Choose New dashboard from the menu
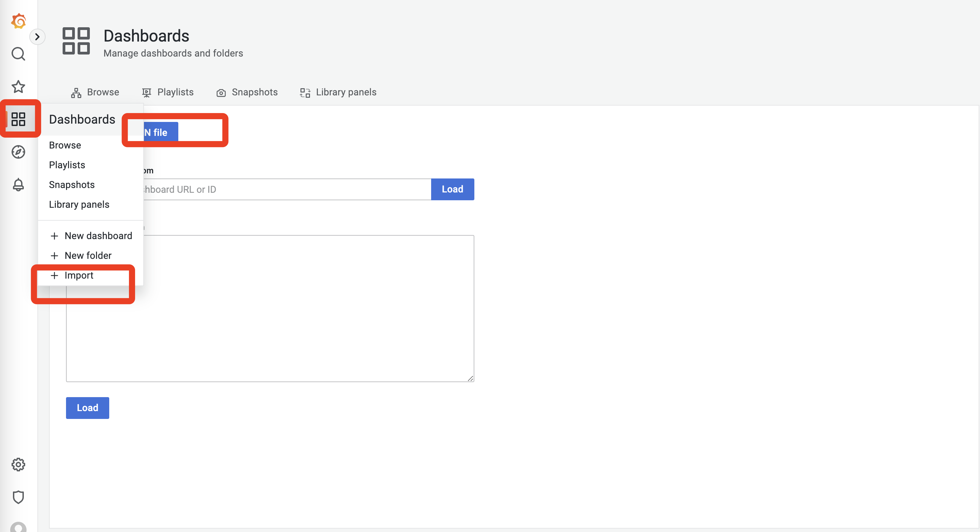The image size is (980, 532). click(91, 236)
